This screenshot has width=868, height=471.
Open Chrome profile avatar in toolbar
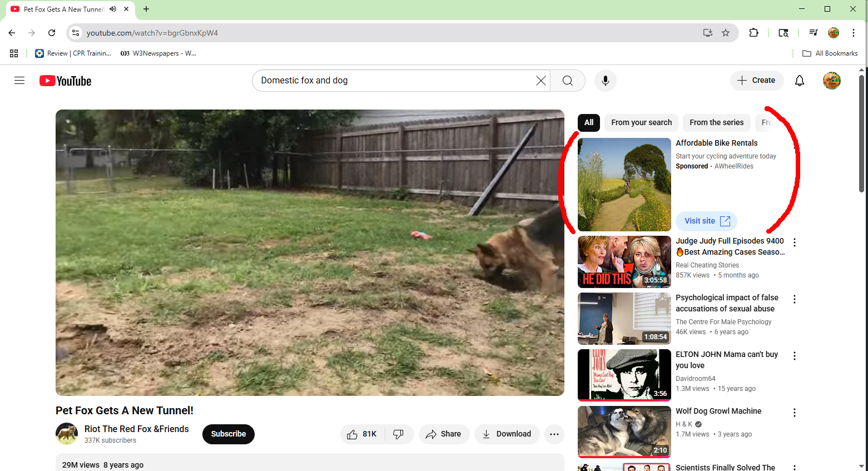[x=834, y=33]
